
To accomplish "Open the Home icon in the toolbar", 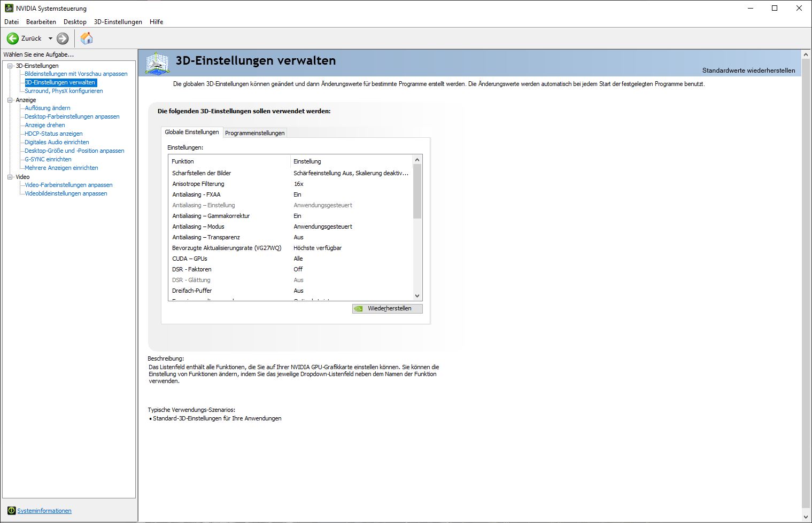I will (87, 38).
